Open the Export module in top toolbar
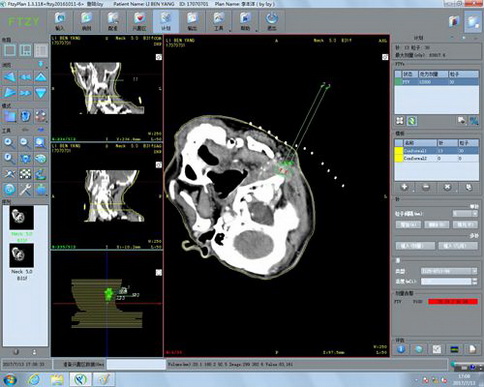The image size is (484, 387). coord(192,21)
